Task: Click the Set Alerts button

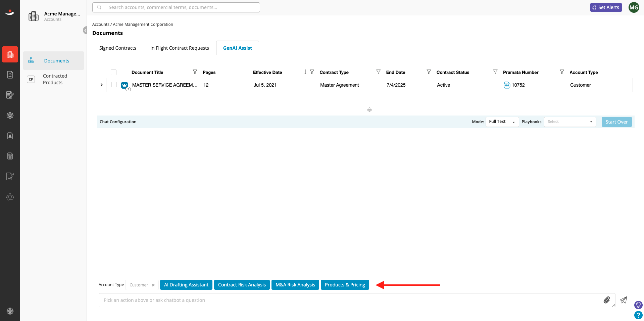Action: [606, 7]
